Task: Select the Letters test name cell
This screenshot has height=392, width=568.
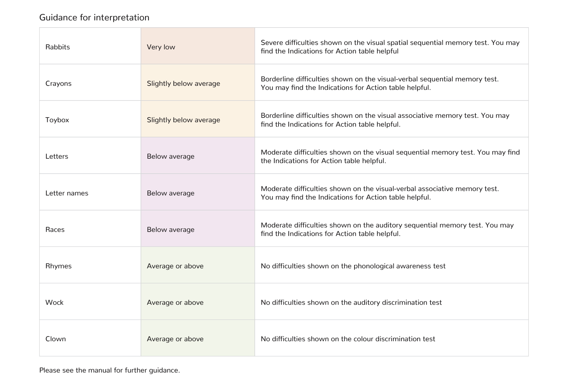Action: coord(90,156)
